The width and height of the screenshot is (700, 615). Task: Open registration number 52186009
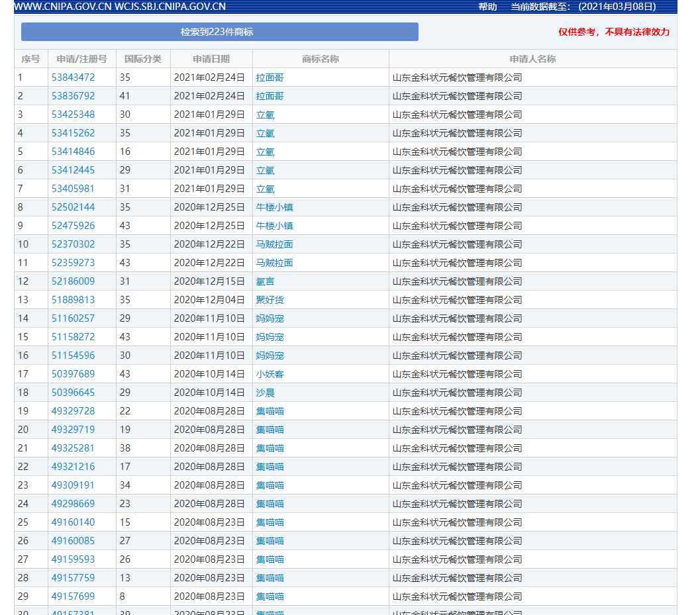[74, 281]
